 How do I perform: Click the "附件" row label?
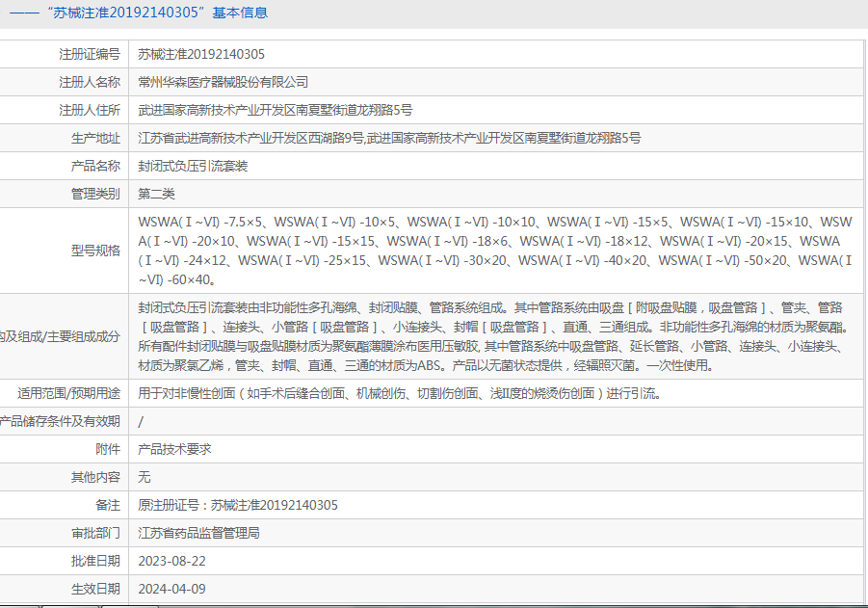[x=107, y=449]
